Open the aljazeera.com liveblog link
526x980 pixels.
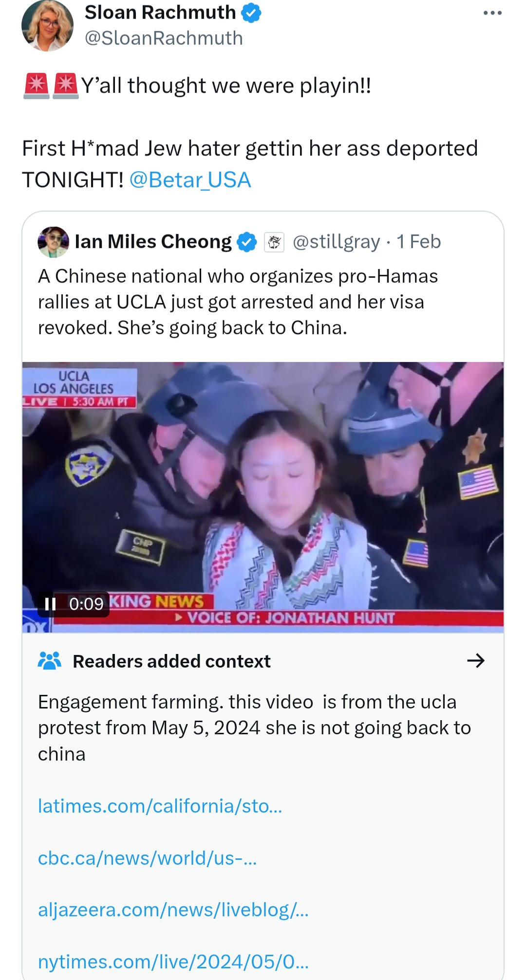coord(173,910)
